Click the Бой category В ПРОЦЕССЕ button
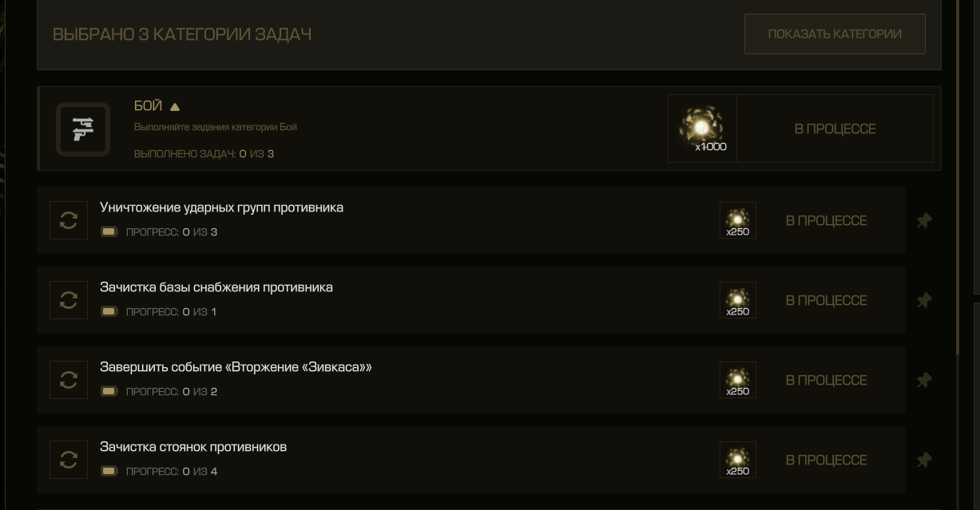 tap(835, 128)
